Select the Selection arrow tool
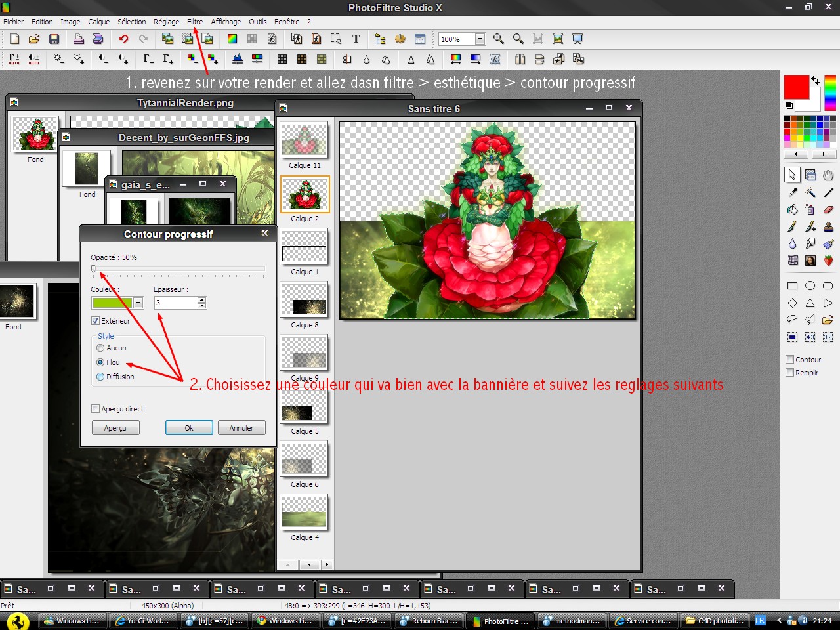 (x=792, y=175)
